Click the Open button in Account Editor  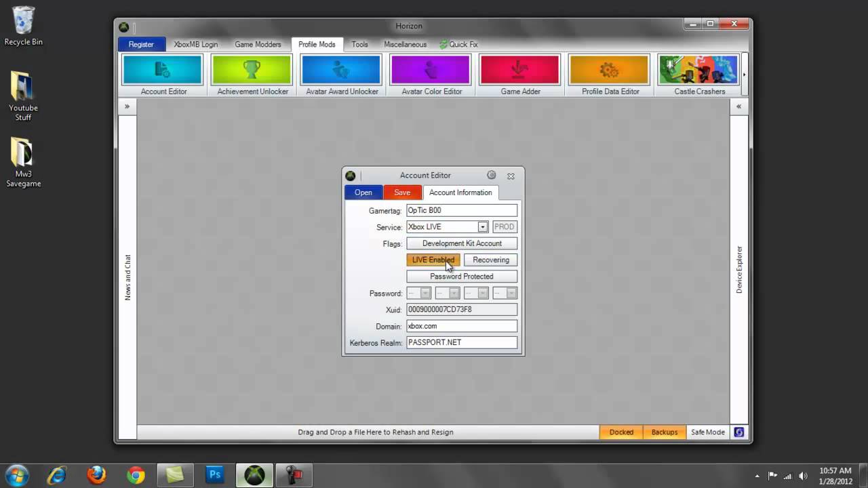click(363, 192)
